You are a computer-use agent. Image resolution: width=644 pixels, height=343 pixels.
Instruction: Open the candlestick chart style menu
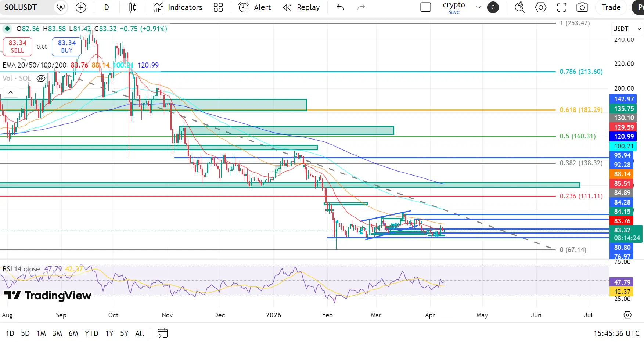(133, 7)
